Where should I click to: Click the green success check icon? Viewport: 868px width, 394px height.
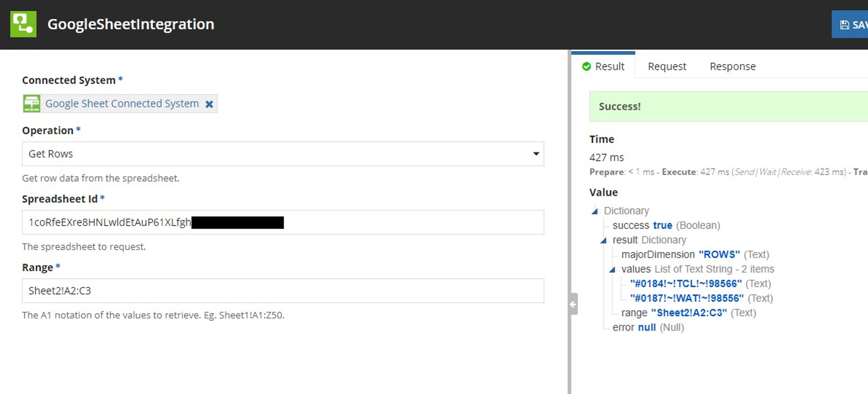coord(587,67)
